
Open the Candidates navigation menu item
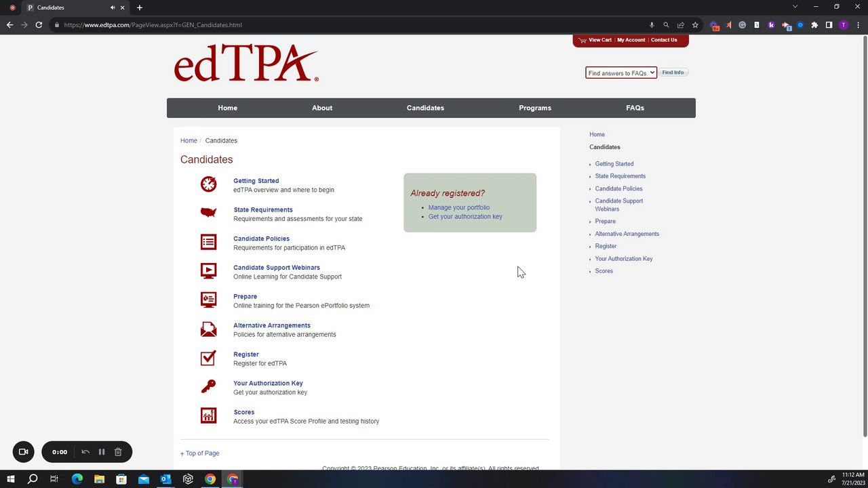(425, 108)
